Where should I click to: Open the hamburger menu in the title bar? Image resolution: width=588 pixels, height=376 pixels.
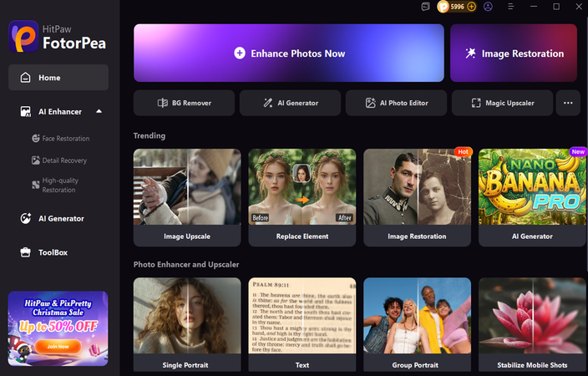click(511, 7)
